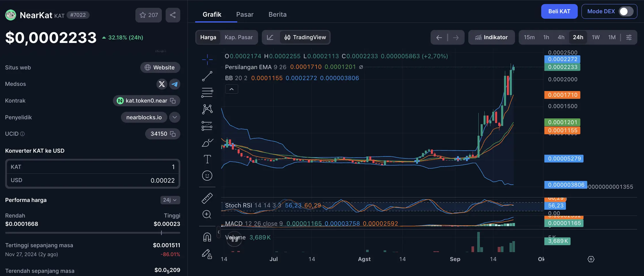The width and height of the screenshot is (644, 276).
Task: Click the kat.token0.near contract chip
Action: [x=146, y=101]
